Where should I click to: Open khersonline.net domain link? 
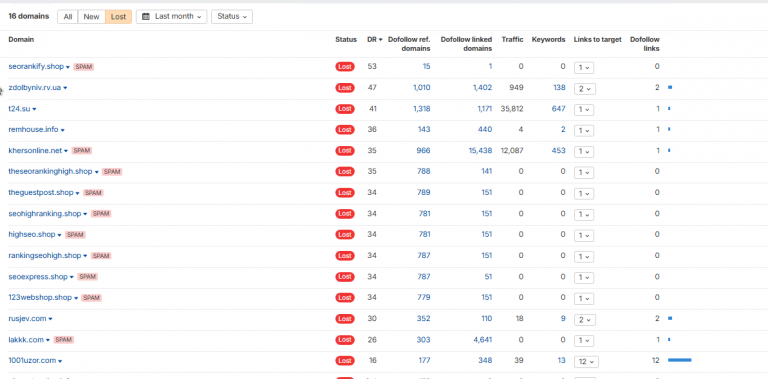click(35, 151)
